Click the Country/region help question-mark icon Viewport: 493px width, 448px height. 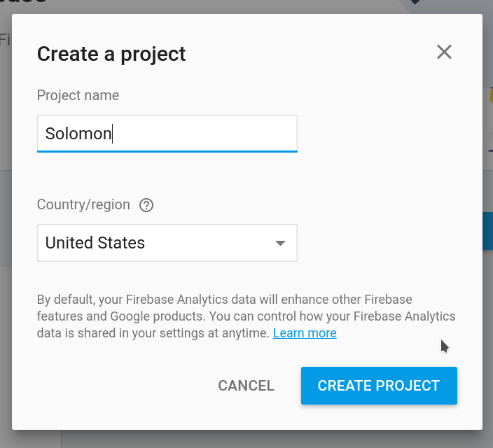[146, 205]
